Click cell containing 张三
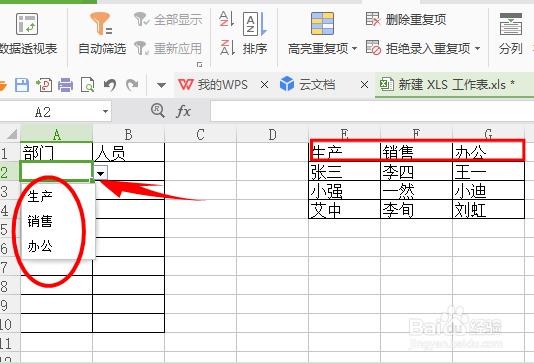This screenshot has height=363, width=534. tap(344, 171)
